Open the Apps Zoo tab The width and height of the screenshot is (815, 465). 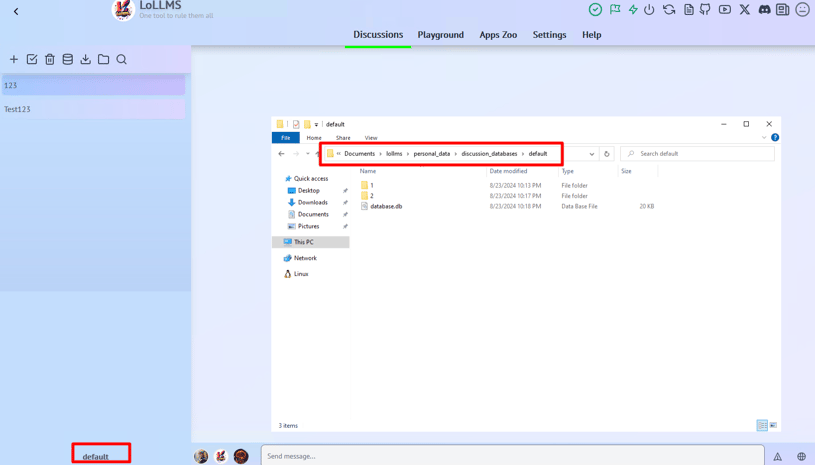pos(498,35)
